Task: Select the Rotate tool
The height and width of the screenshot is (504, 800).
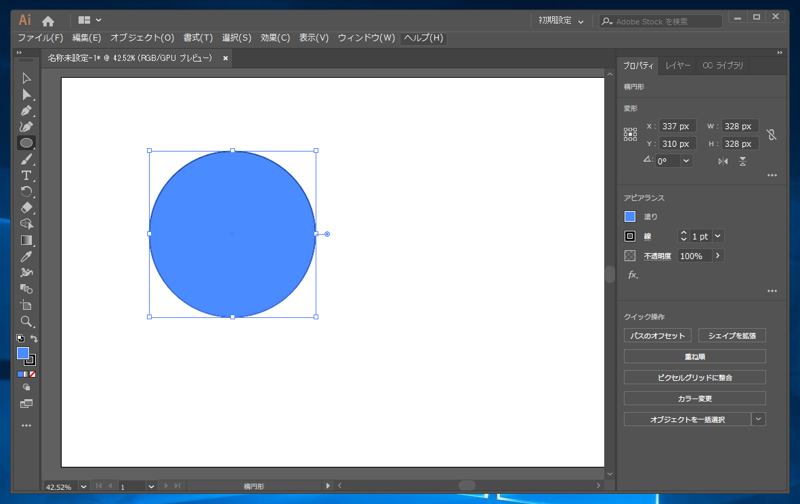Action: (27, 192)
